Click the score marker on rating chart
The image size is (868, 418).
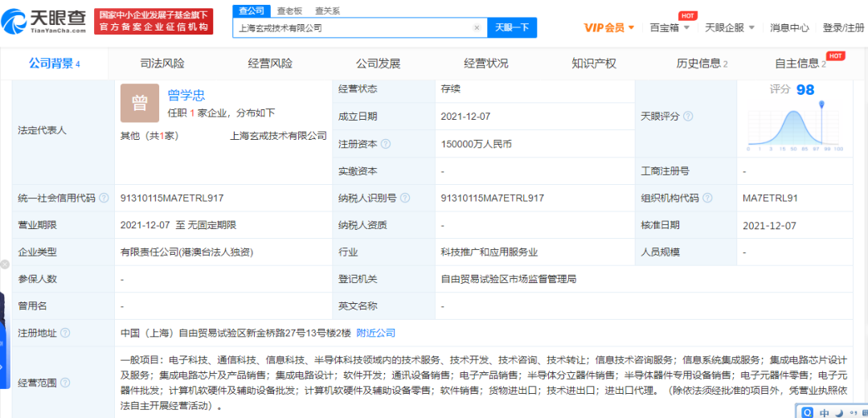822,104
